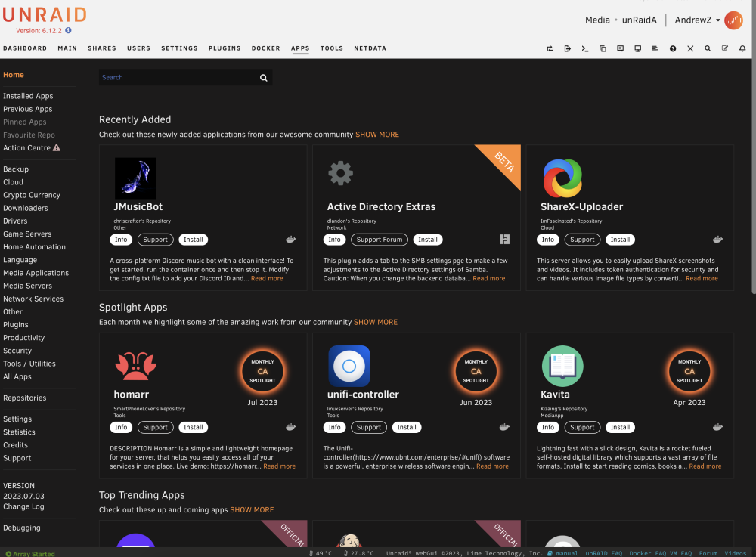Install ShareX-Uploader
This screenshot has width=756, height=557.
[620, 240]
